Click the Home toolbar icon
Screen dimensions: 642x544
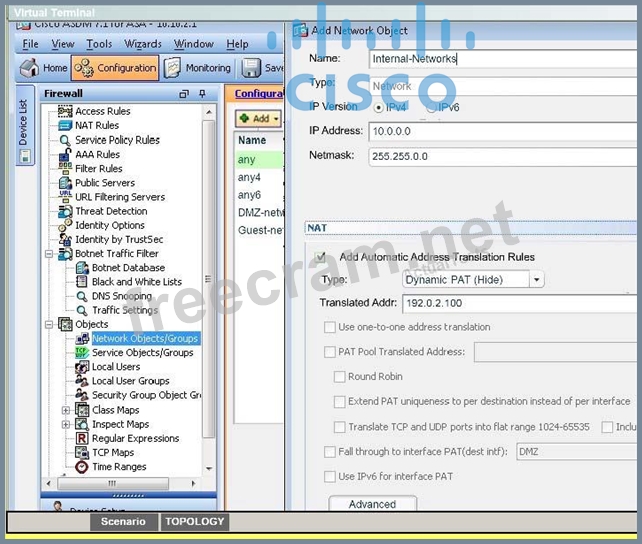pos(28,68)
